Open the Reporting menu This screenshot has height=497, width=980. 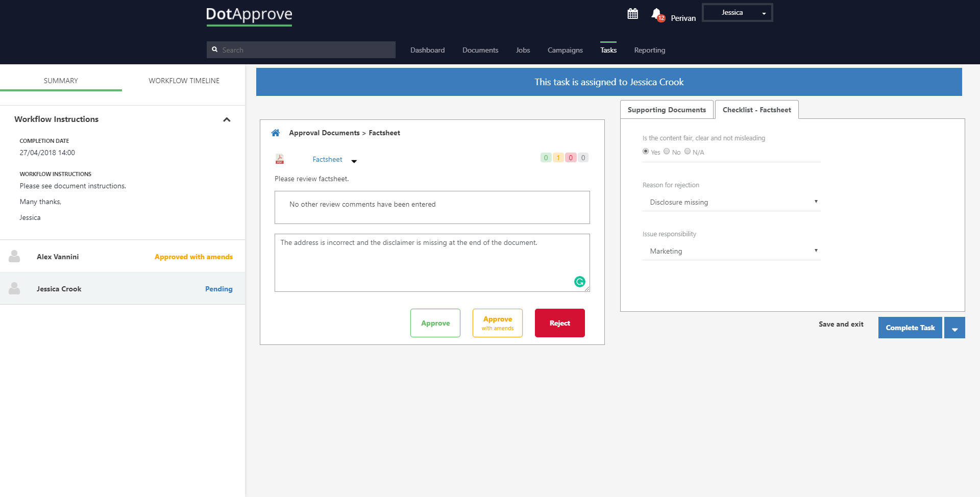click(x=650, y=50)
